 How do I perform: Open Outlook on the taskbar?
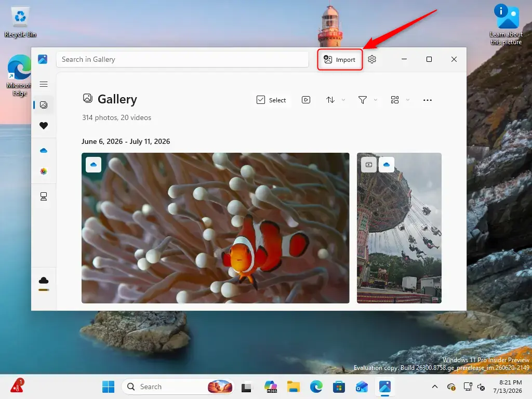tap(362, 387)
